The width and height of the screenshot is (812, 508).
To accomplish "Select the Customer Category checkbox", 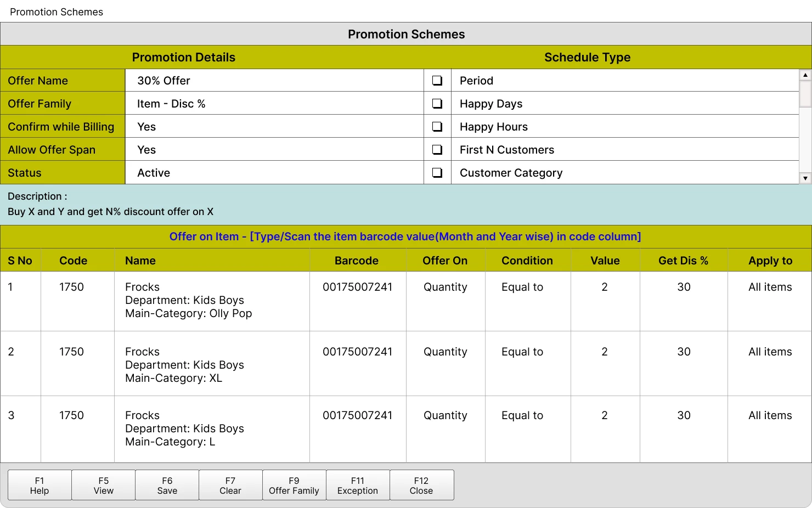I will [x=437, y=172].
